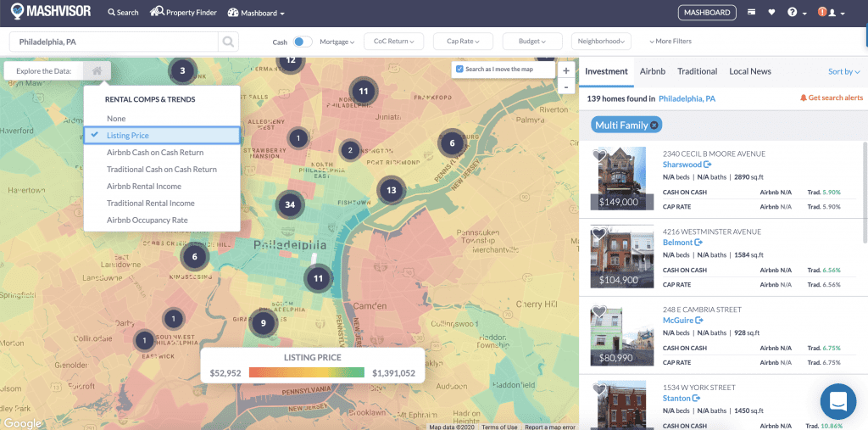
Task: Select Airbnb Cash on Cash Return
Action: click(155, 153)
